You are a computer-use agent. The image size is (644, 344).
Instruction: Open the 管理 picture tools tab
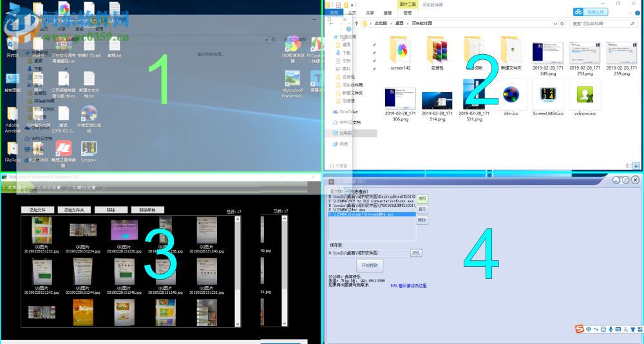(407, 13)
